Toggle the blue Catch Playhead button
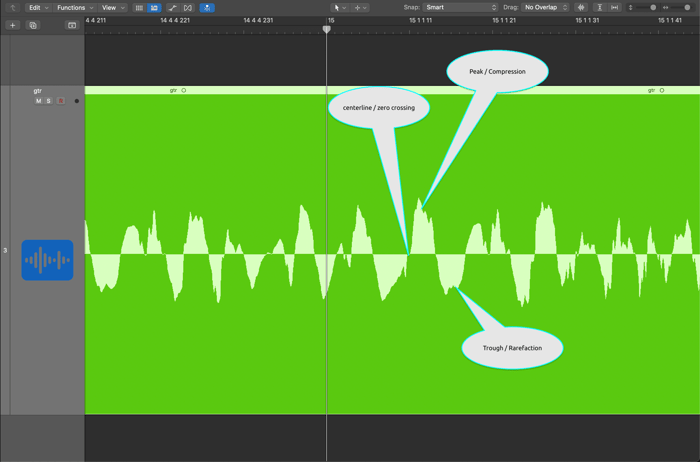 click(x=207, y=8)
